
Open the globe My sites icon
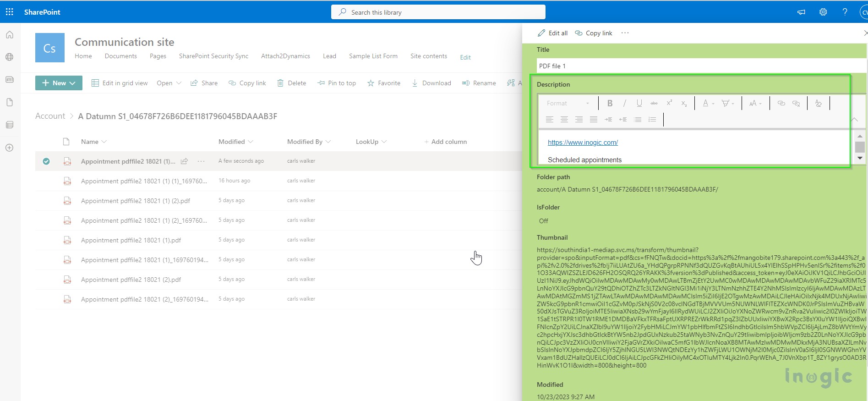pyautogui.click(x=10, y=57)
